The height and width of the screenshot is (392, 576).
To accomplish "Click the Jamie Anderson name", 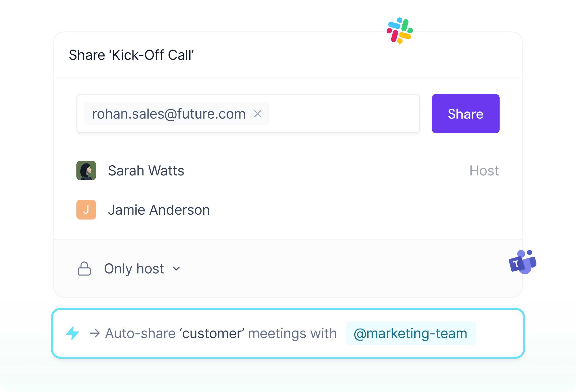I will 159,210.
